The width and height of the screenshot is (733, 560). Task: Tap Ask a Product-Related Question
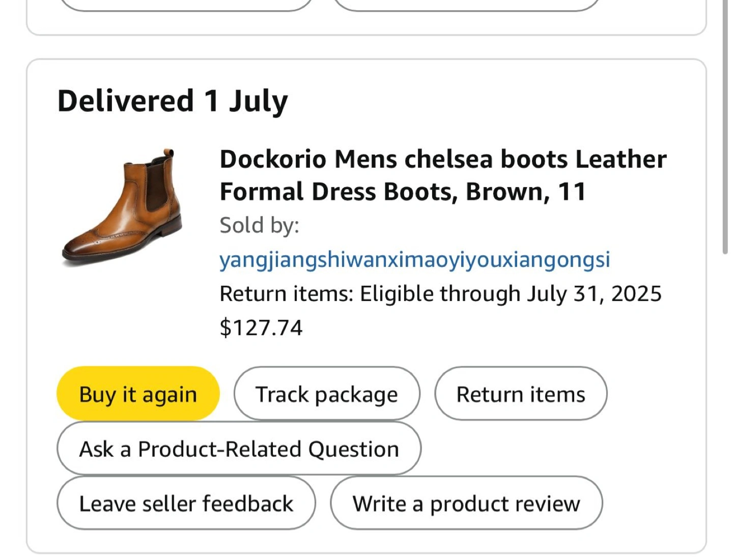coord(239,449)
